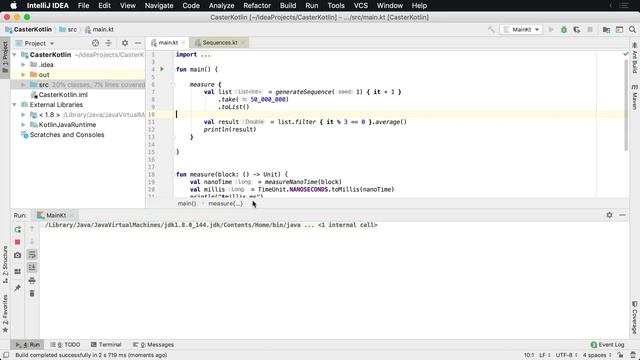Collapse the CasterKotlin project root
The image size is (640, 360).
coord(15,55)
